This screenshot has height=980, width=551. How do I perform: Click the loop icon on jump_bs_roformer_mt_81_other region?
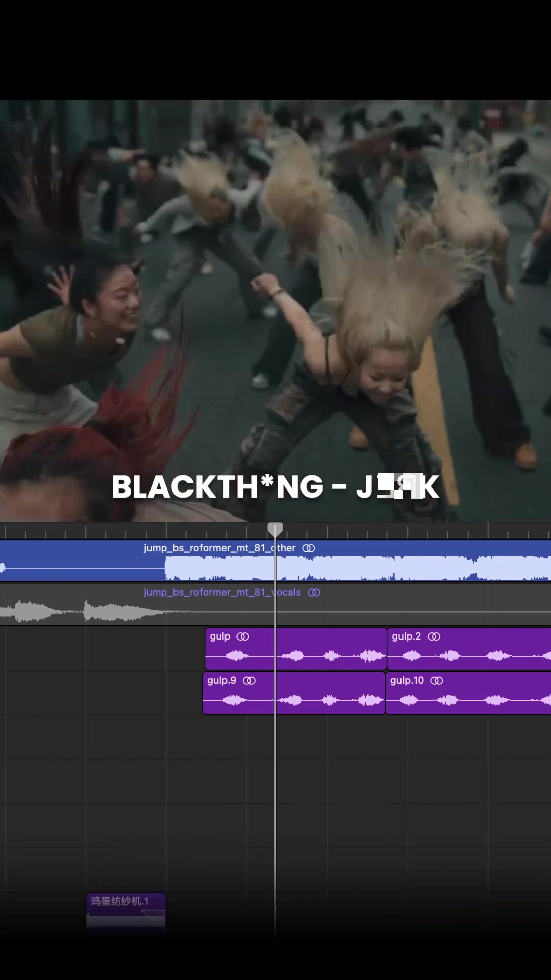pos(309,548)
